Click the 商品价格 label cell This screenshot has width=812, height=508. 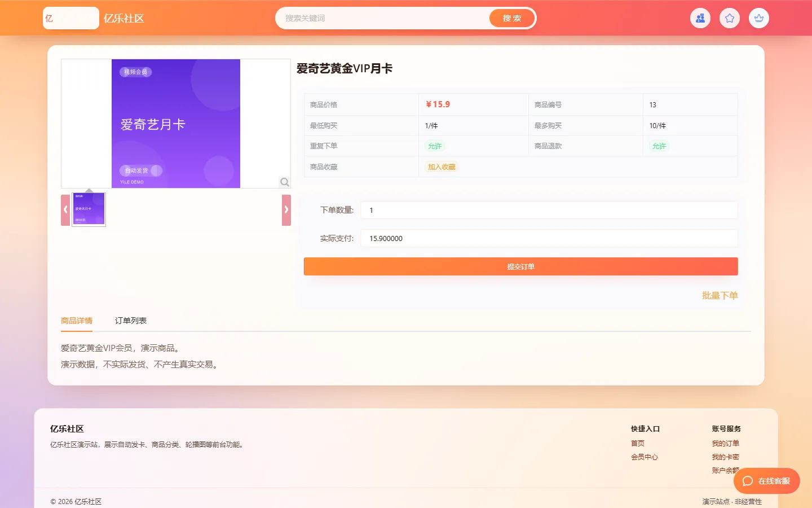pos(361,104)
